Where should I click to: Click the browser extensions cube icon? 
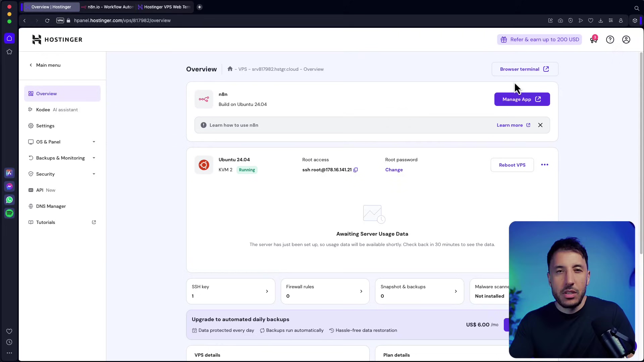tap(635, 20)
